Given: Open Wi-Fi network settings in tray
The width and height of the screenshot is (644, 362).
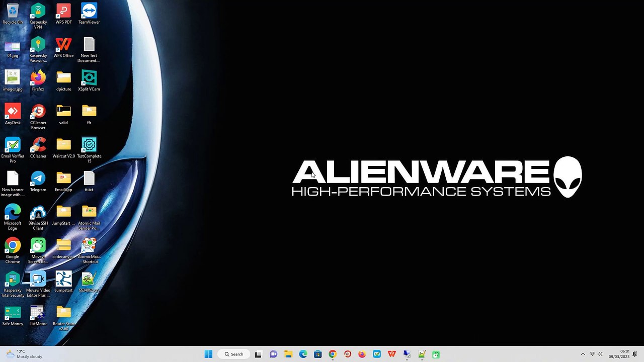Looking at the screenshot, I should click(x=592, y=354).
